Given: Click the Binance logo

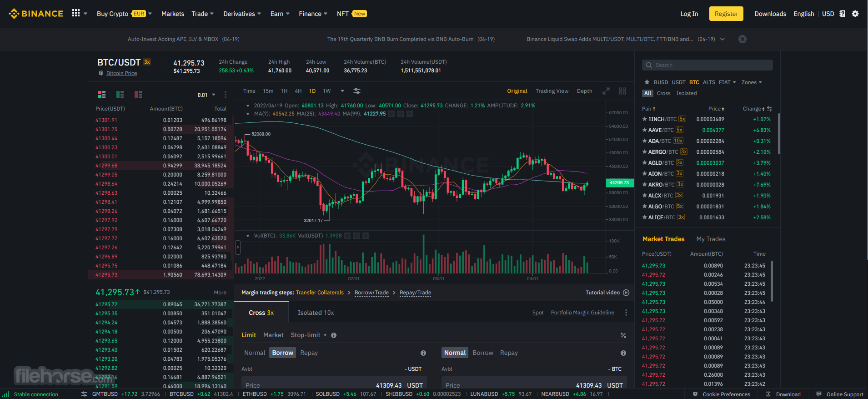Looking at the screenshot, I should point(36,14).
